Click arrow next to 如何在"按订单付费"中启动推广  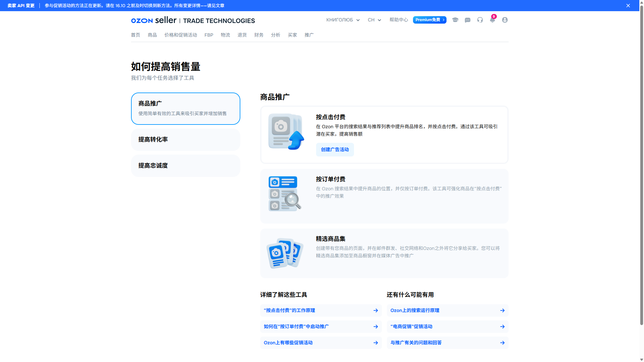pos(376,327)
